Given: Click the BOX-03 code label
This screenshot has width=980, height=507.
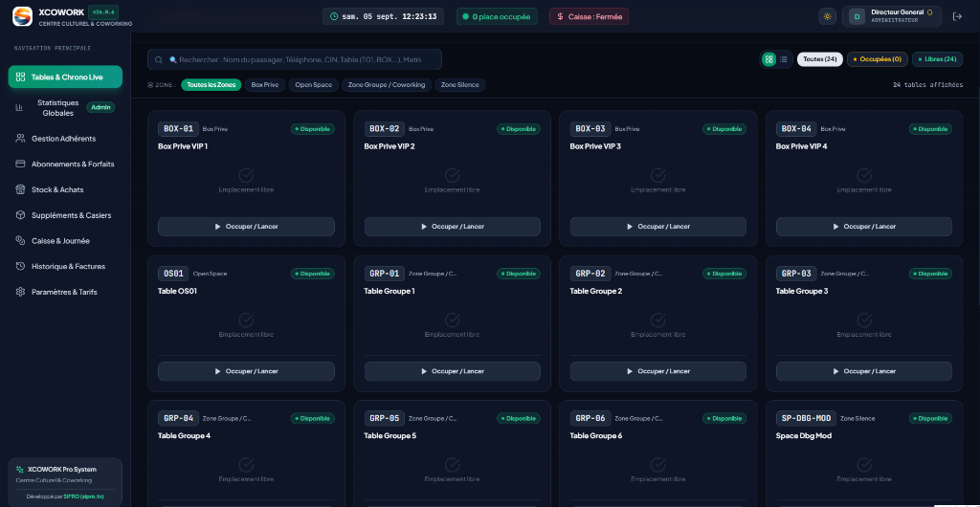Looking at the screenshot, I should tap(590, 129).
